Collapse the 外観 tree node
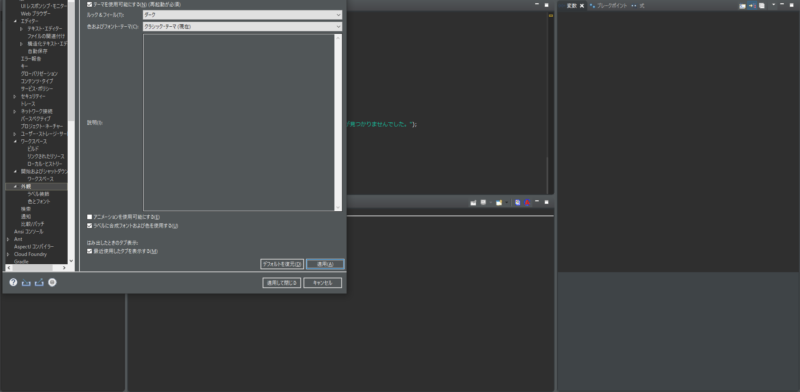Image resolution: width=800 pixels, height=392 pixels. coord(15,186)
